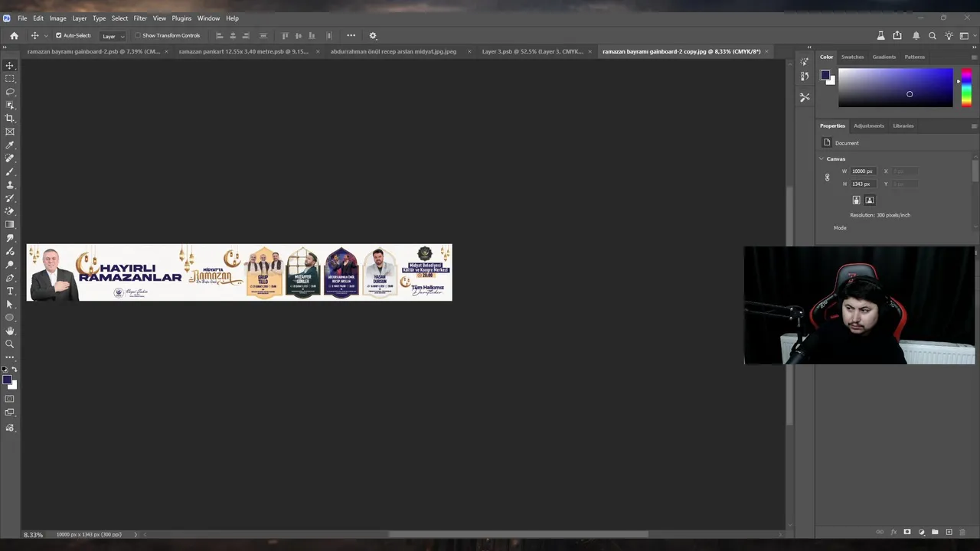Open the beaker beta features icon

coord(880,35)
